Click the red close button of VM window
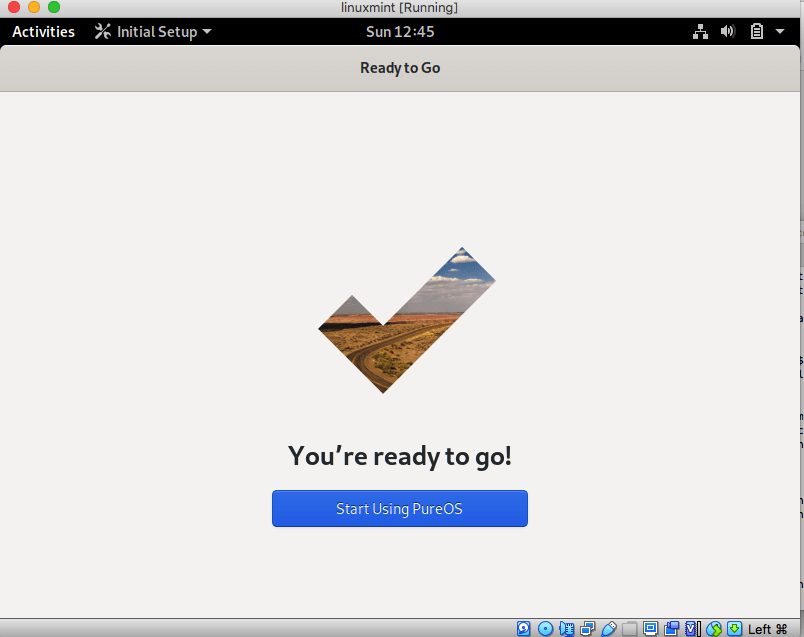This screenshot has height=637, width=804. tap(14, 7)
